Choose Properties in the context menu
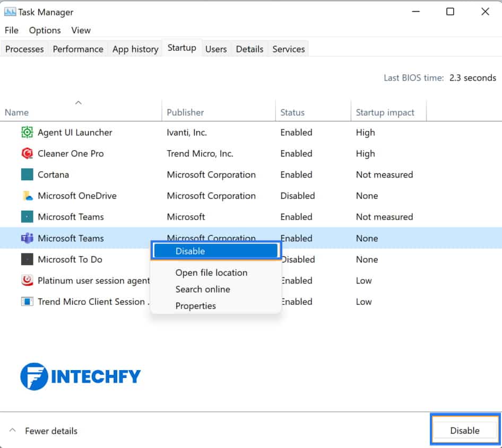Screen dimensions: 502x448 (x=196, y=306)
